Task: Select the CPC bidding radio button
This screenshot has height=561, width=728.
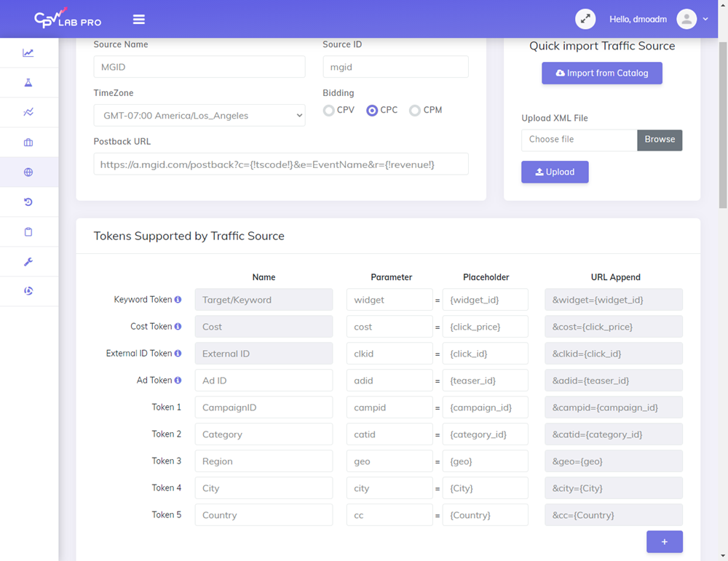Action: click(x=372, y=111)
